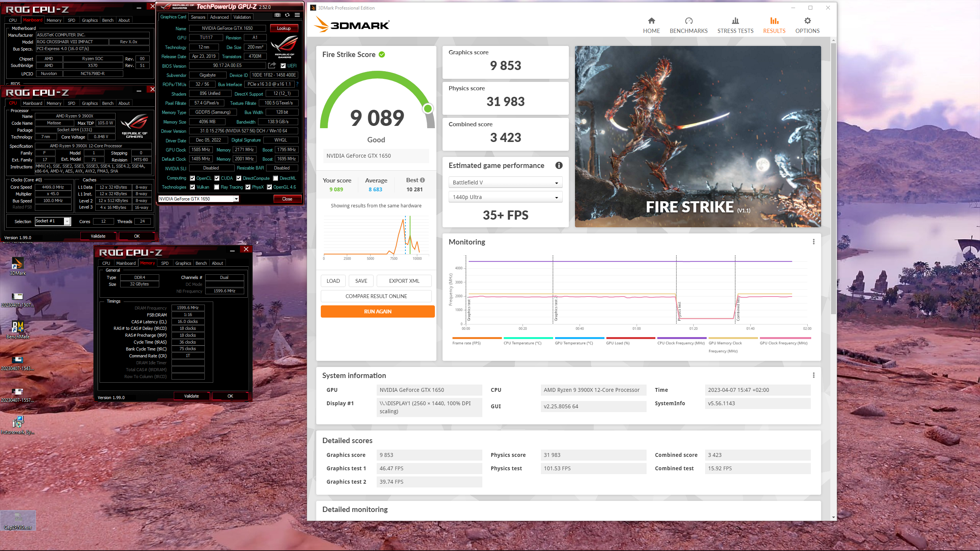980x551 pixels.
Task: Click Validate in the CPU-Z memory window
Action: 191,396
